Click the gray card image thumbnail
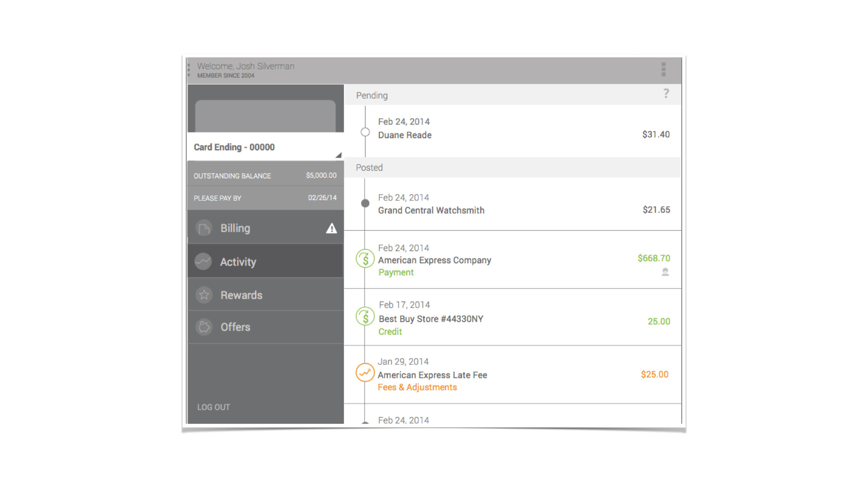This screenshot has width=868, height=488. (x=265, y=116)
